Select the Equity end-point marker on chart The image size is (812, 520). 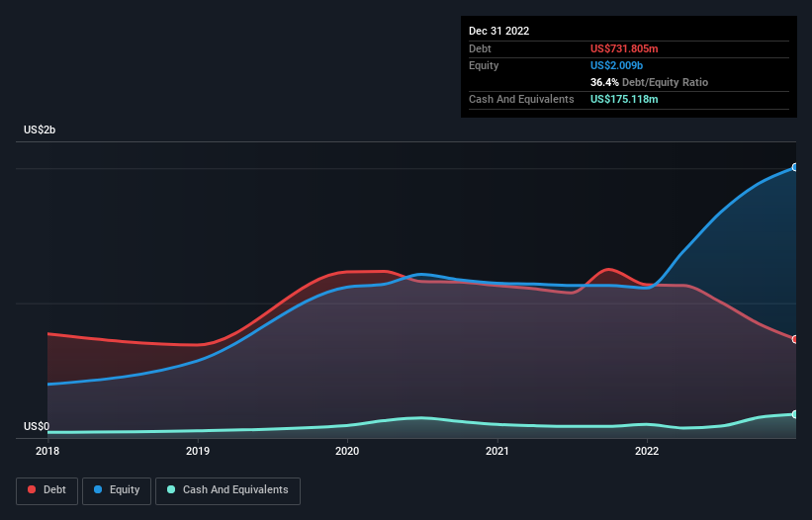coord(794,167)
